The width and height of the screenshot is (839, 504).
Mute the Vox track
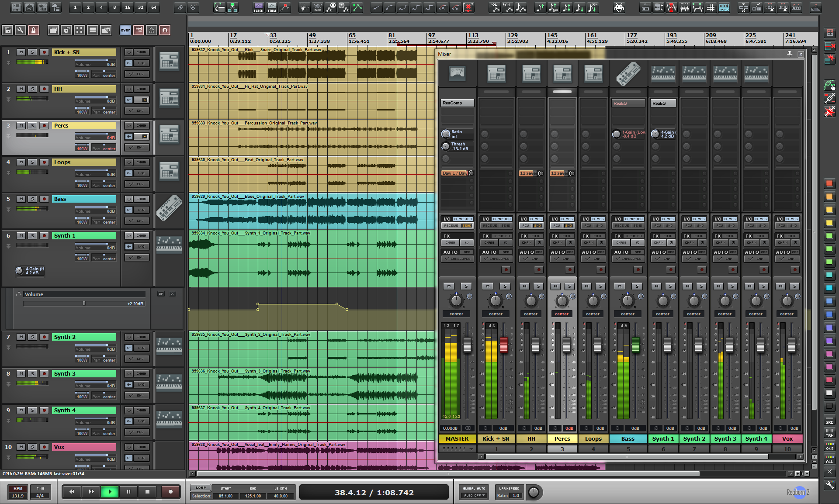tap(21, 447)
